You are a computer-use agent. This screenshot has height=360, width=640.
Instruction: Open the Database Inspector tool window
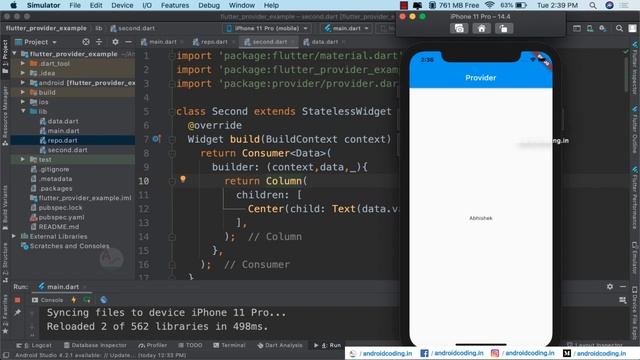[95, 345]
